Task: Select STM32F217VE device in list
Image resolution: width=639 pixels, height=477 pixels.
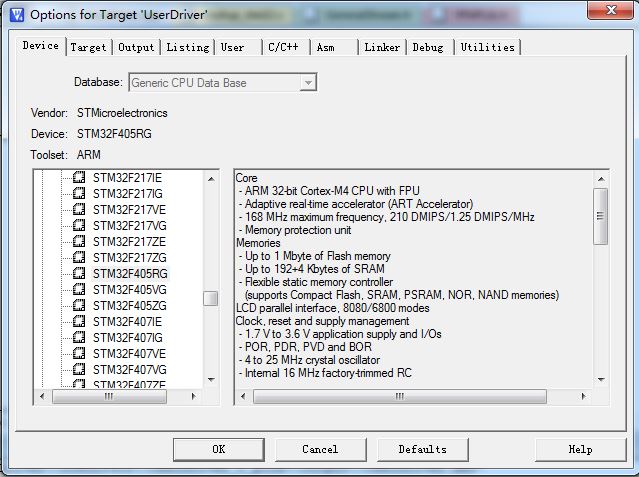Action: (x=129, y=210)
